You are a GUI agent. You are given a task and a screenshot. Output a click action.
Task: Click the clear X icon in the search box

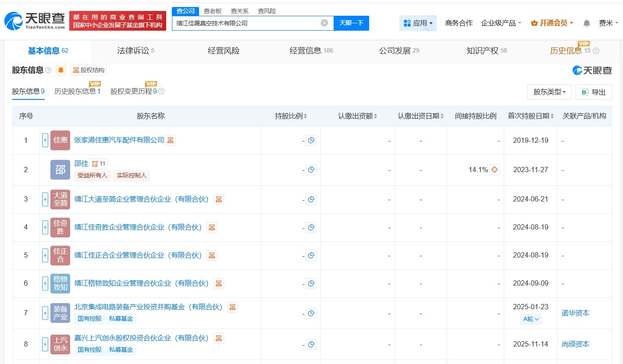[324, 22]
